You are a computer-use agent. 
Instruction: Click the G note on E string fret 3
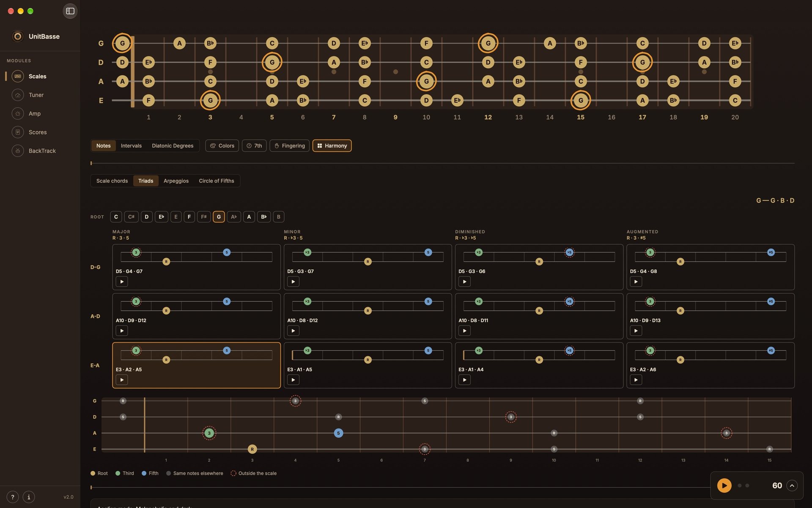(210, 100)
